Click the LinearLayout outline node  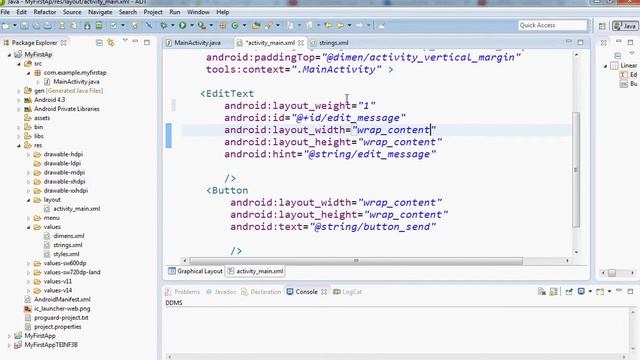pos(624,65)
